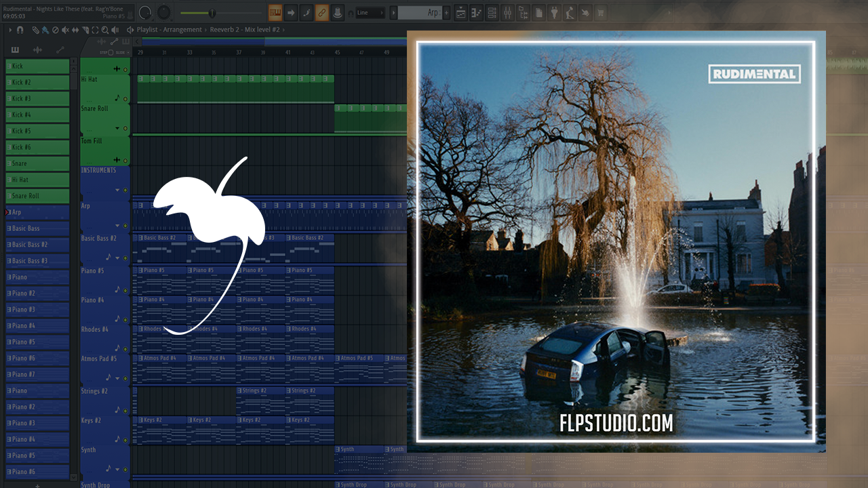Viewport: 868px width, 488px height.
Task: Toggle typing keyboard to piano button
Action: [275, 12]
